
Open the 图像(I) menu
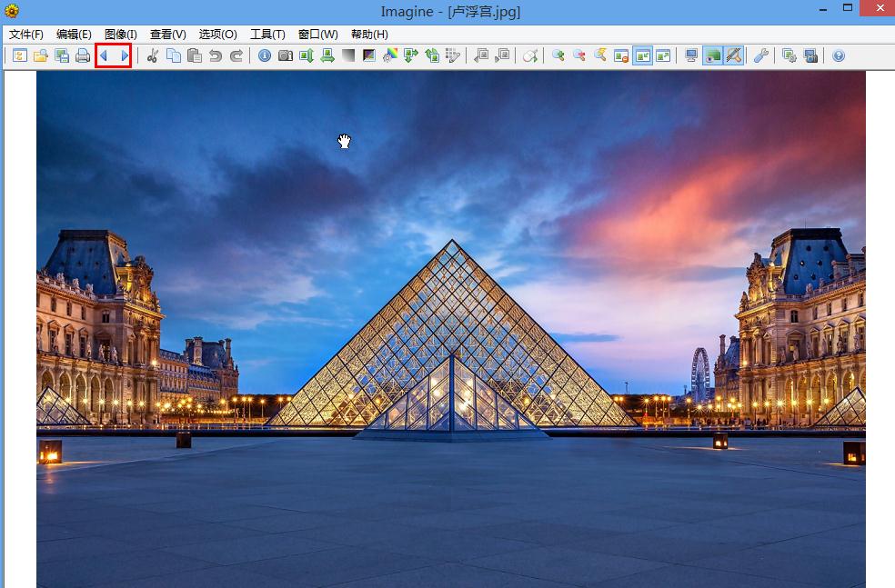tap(120, 35)
